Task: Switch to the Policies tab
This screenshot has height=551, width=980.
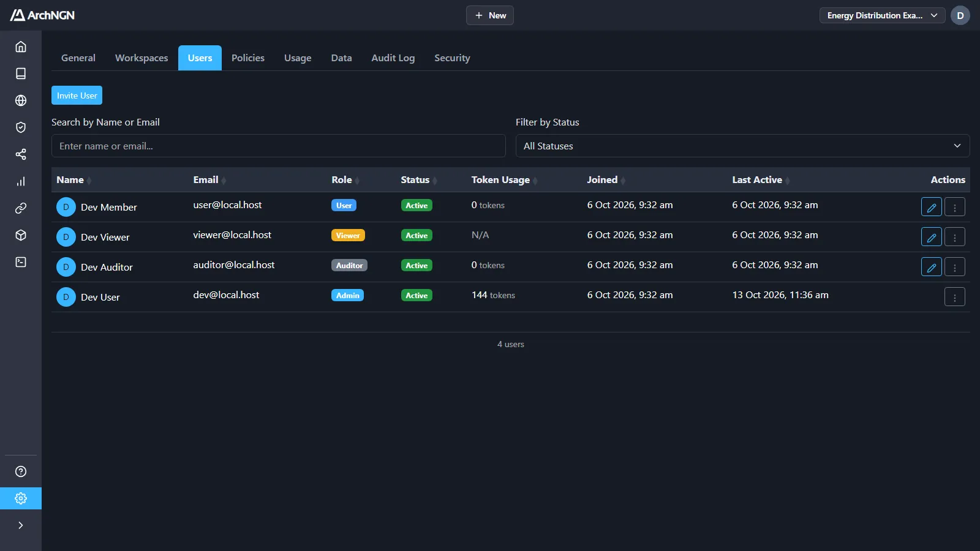Action: point(248,58)
